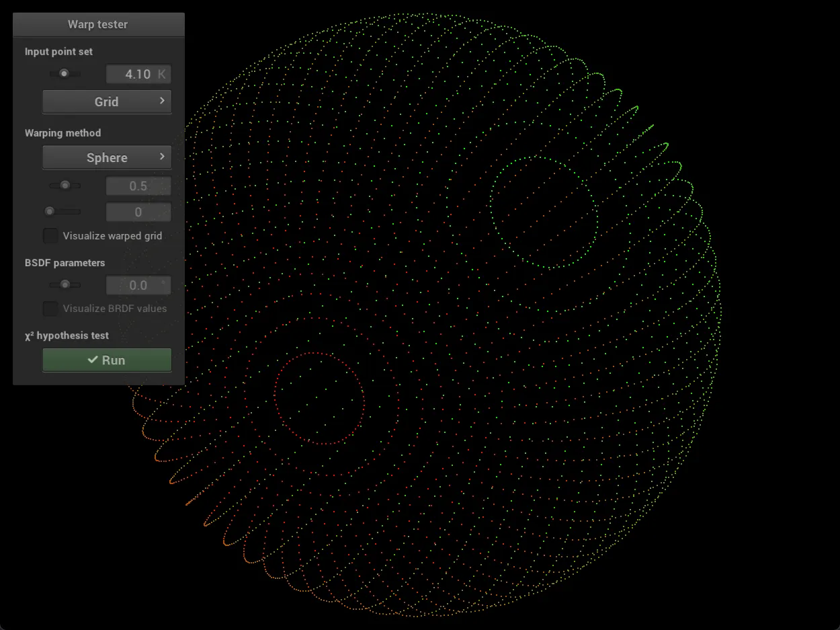Click the BSDF parameters slider
Screen dimensions: 840x630
click(65, 284)
